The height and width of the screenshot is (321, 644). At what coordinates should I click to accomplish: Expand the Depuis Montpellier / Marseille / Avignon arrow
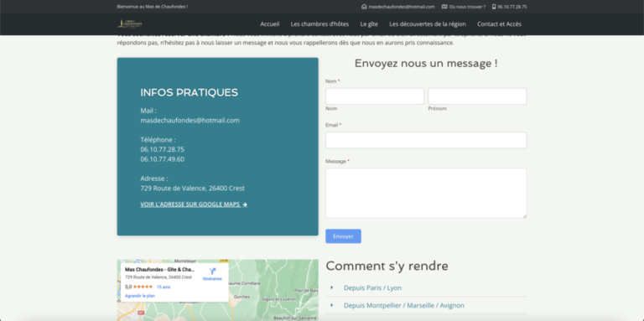(x=332, y=305)
